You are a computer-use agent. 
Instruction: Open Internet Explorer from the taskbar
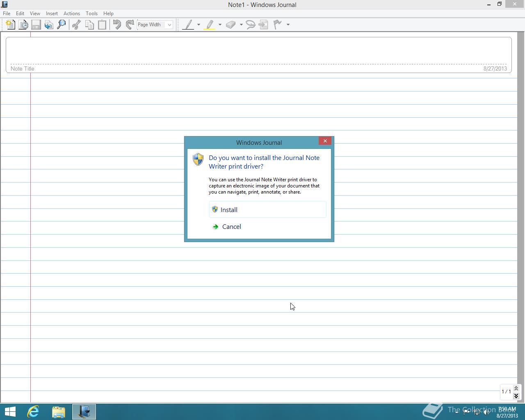pyautogui.click(x=33, y=411)
